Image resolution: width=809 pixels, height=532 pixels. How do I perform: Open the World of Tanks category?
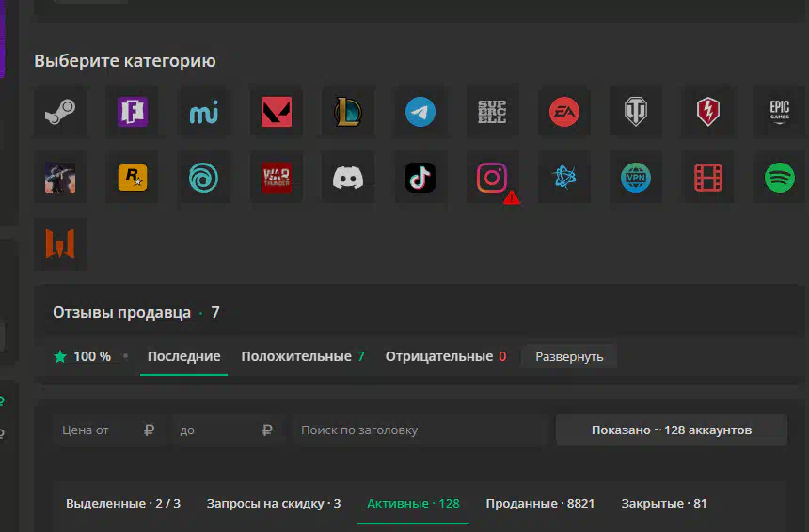(636, 112)
